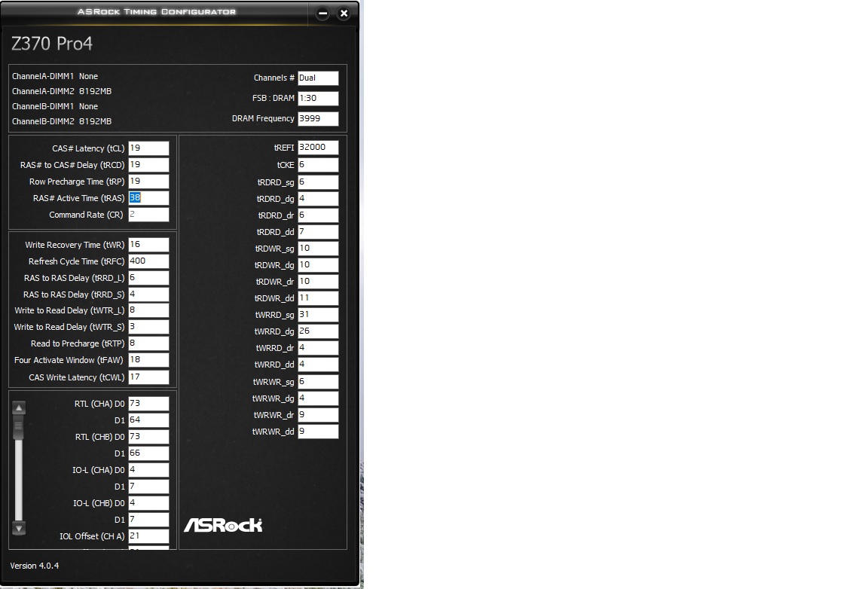Select the tRDWR_sg field
The width and height of the screenshot is (868, 589).
click(318, 249)
